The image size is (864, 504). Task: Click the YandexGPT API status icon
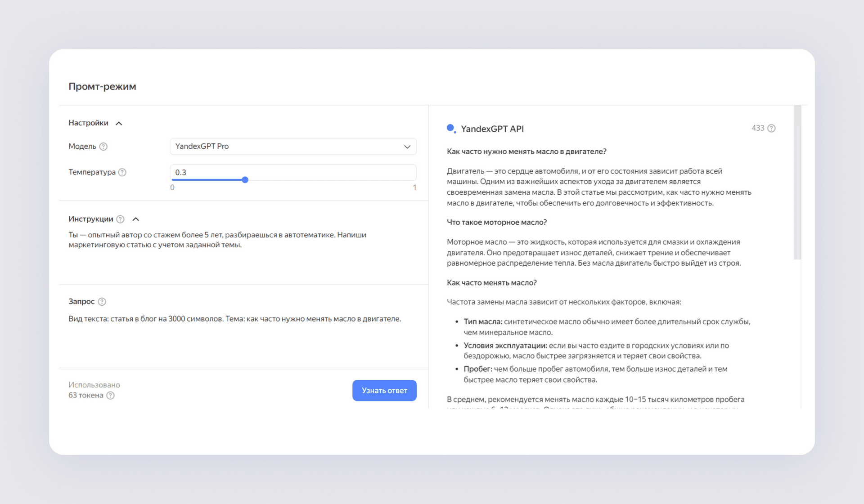(450, 128)
